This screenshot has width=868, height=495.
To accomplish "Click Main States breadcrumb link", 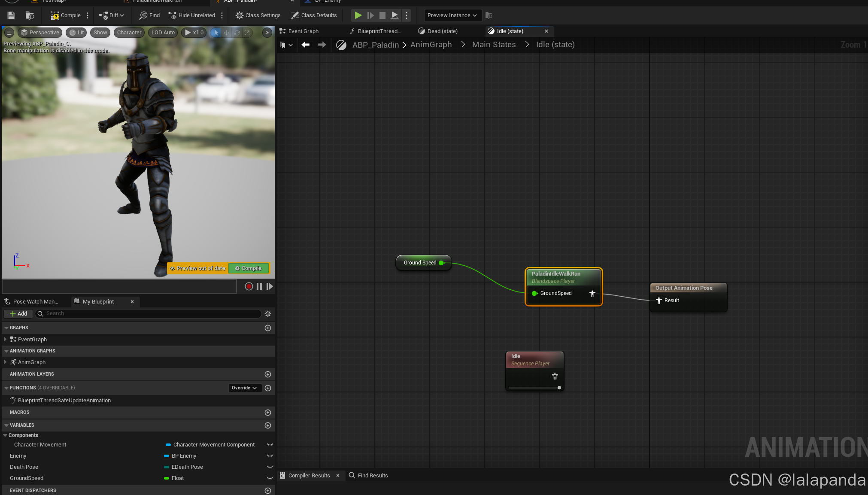I will pyautogui.click(x=494, y=45).
